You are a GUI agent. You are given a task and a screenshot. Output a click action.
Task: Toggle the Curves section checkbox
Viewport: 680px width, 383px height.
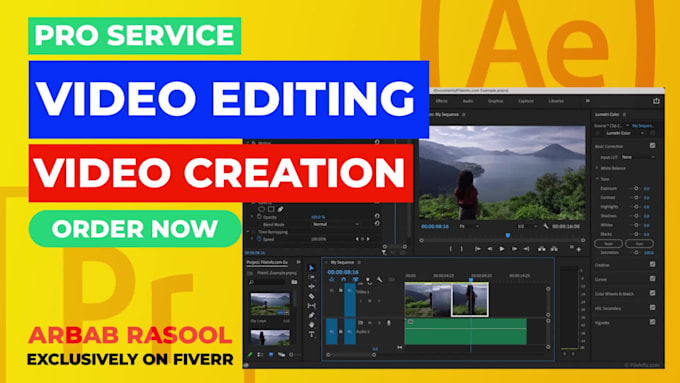pos(652,279)
